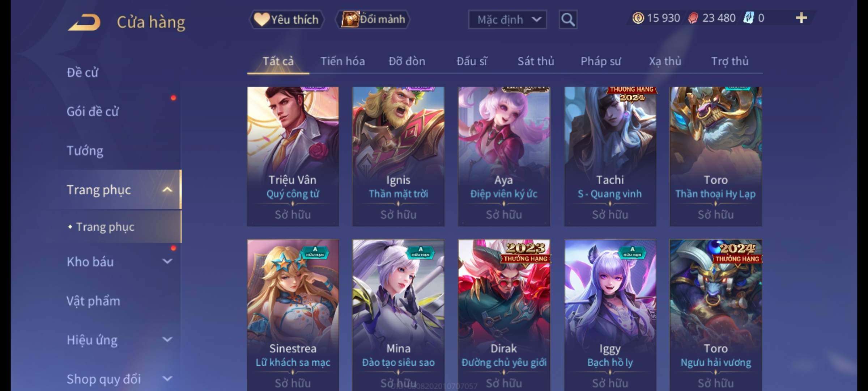Viewport: 868px width, 391px height.
Task: Open Gói đề cử in sidebar
Action: (x=93, y=112)
